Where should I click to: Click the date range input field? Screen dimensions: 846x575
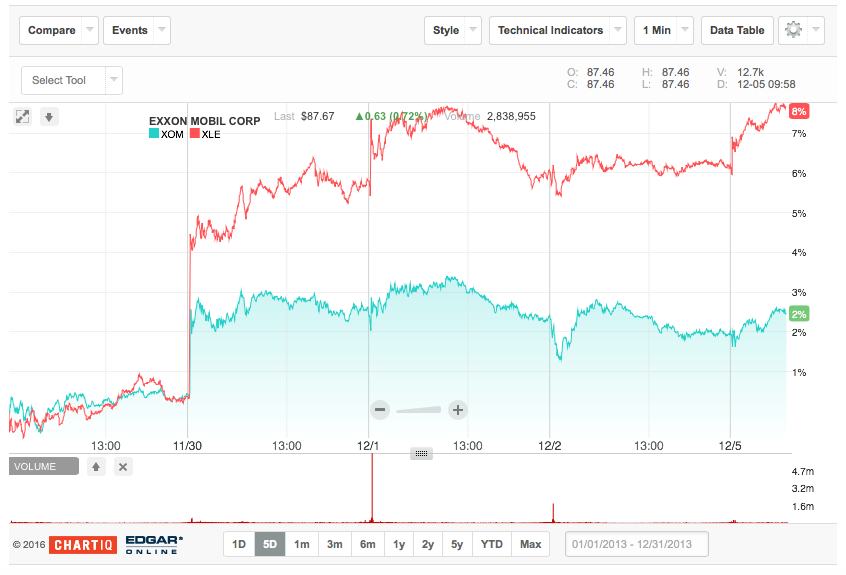pyautogui.click(x=637, y=544)
